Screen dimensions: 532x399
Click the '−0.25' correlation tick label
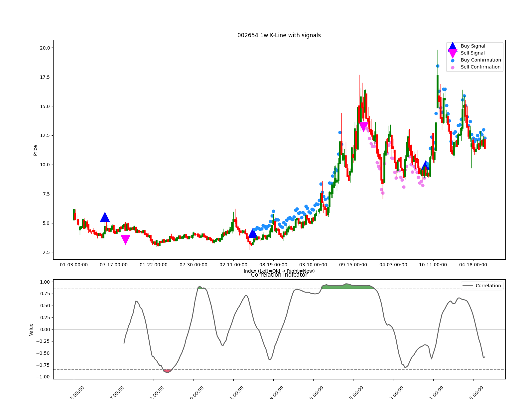(43, 341)
